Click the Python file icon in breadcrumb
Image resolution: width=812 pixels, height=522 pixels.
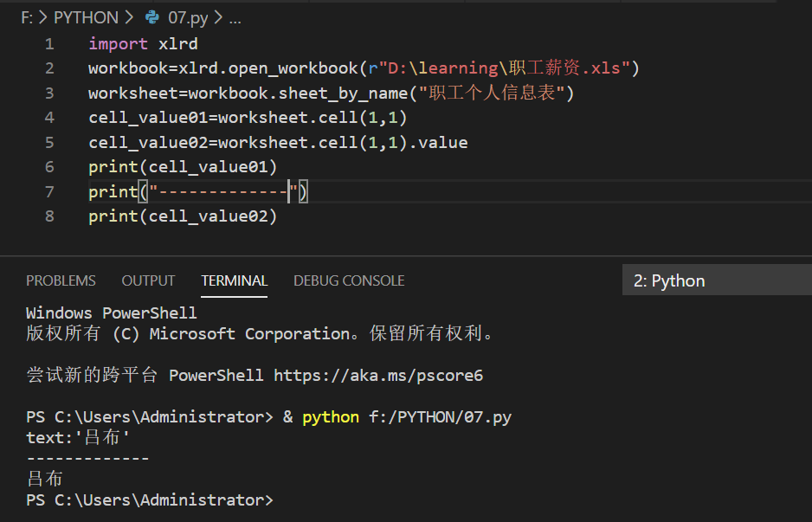tap(151, 17)
